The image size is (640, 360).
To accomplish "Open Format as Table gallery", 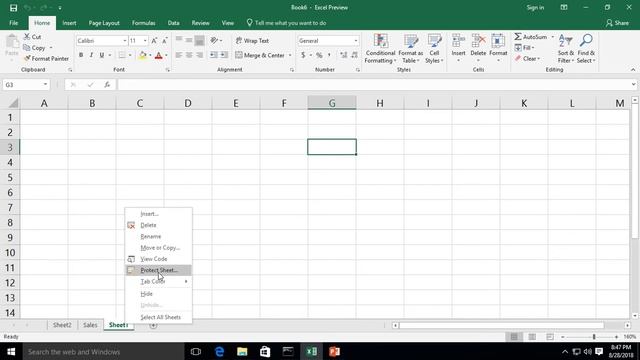I will click(x=410, y=49).
